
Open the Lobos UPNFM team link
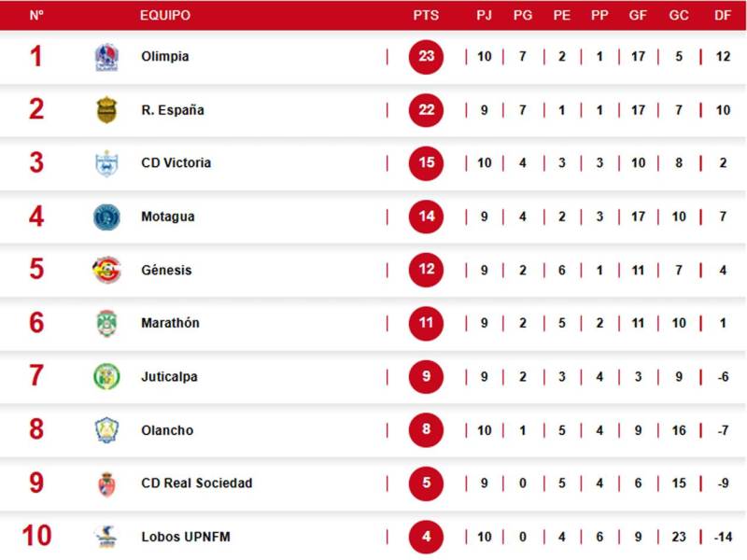tap(186, 538)
